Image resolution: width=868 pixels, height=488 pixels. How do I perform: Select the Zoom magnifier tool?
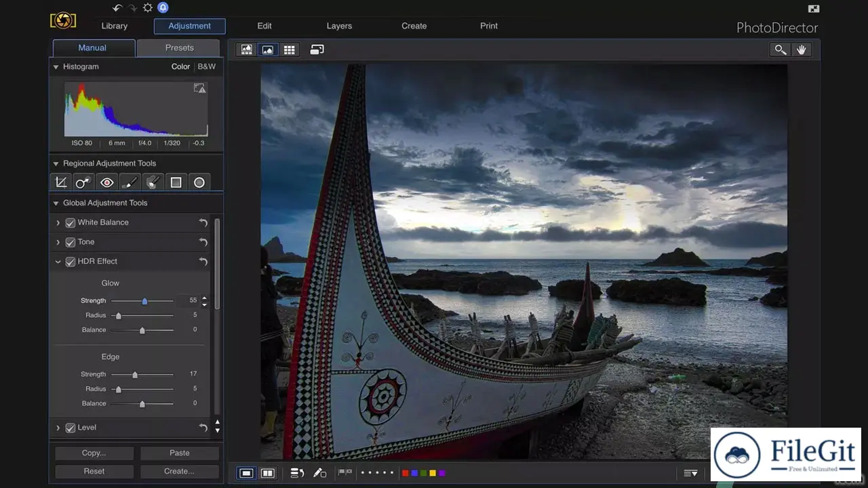[x=781, y=49]
